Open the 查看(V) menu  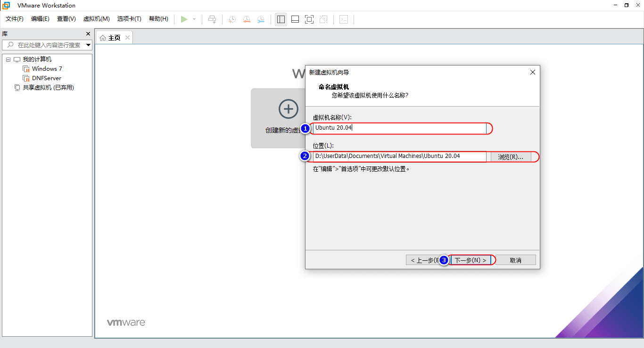tap(66, 19)
